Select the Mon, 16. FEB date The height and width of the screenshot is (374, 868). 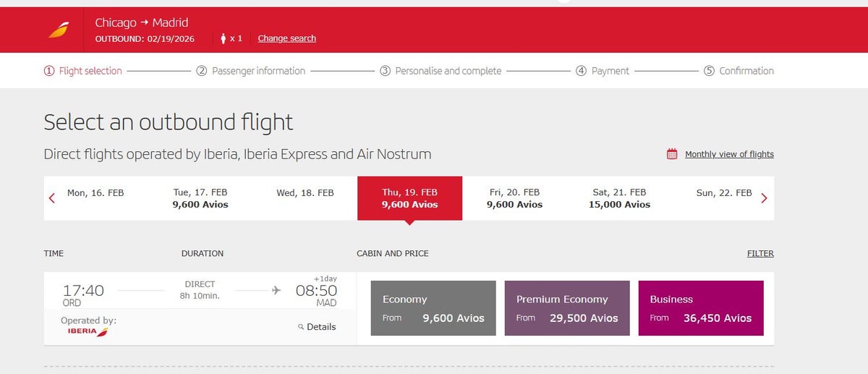(x=95, y=193)
